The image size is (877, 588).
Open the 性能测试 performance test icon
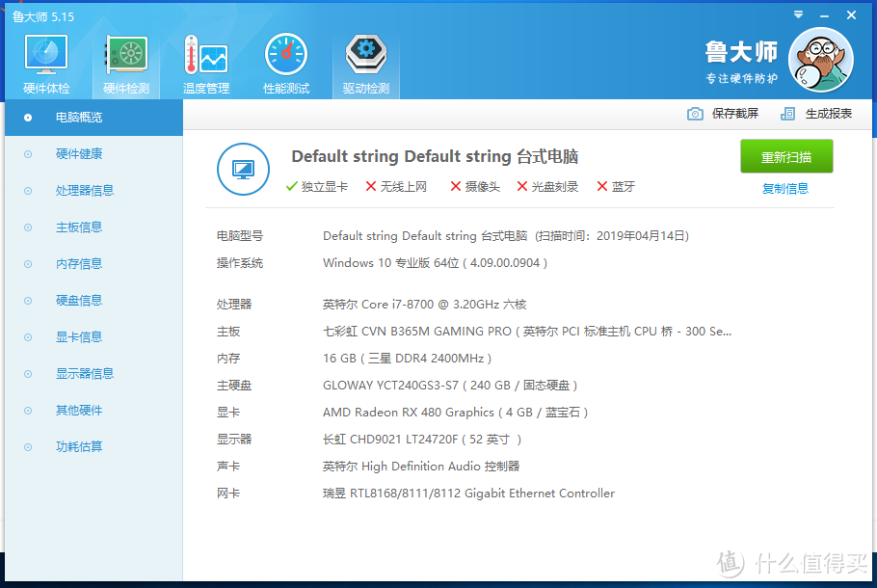286,65
